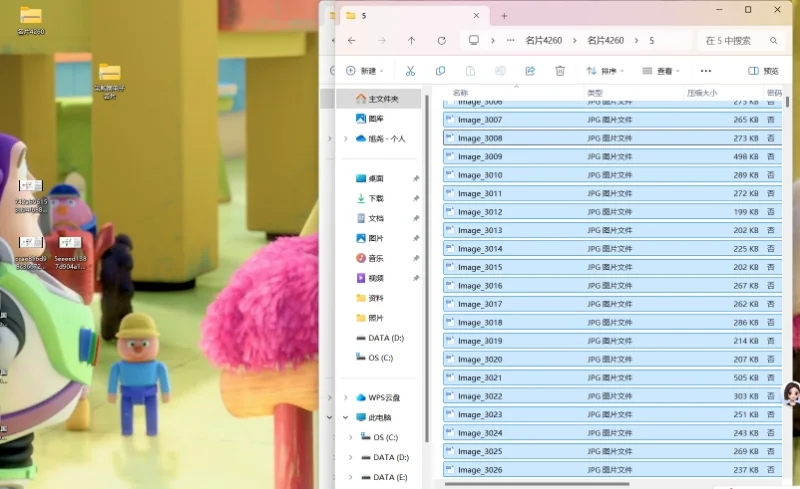The width and height of the screenshot is (800, 489).
Task: Sort by the 名称 Name column header
Action: pyautogui.click(x=461, y=92)
